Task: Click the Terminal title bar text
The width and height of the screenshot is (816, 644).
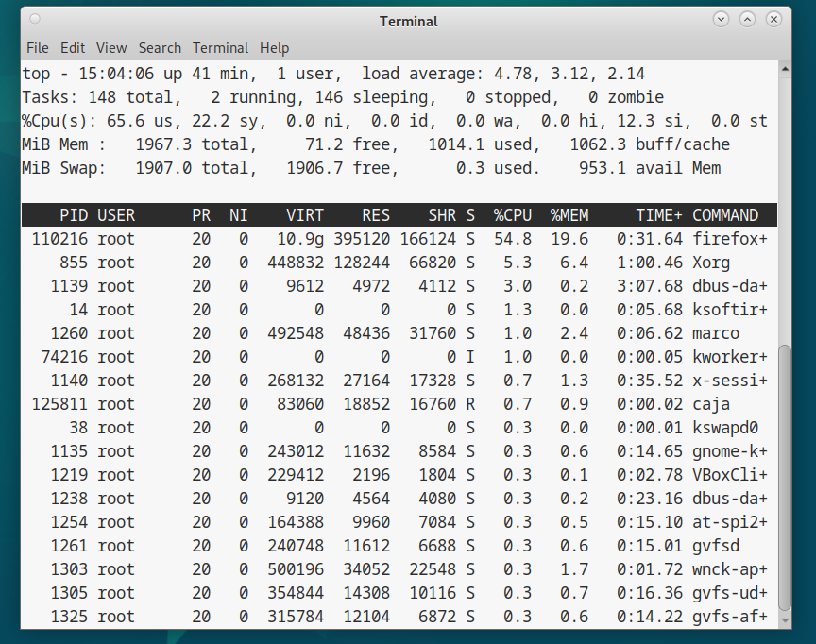Action: (x=409, y=21)
